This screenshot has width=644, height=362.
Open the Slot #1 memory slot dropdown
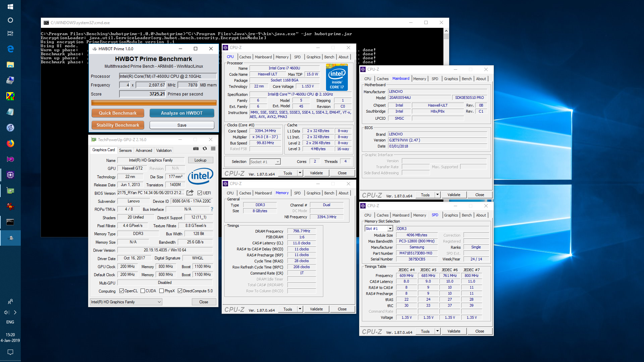(x=379, y=229)
